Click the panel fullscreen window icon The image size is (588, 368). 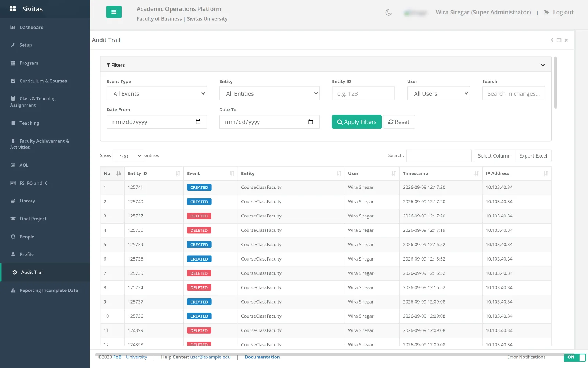559,40
